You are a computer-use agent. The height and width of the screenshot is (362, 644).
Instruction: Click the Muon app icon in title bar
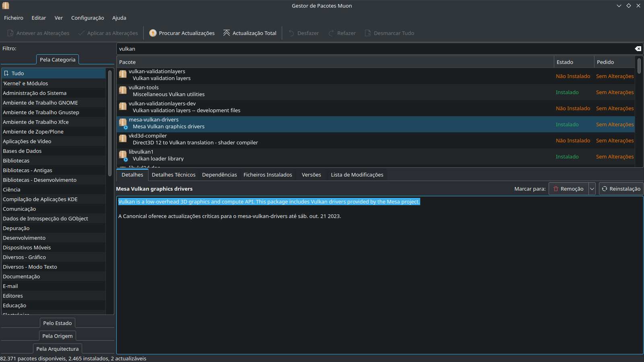(x=6, y=6)
